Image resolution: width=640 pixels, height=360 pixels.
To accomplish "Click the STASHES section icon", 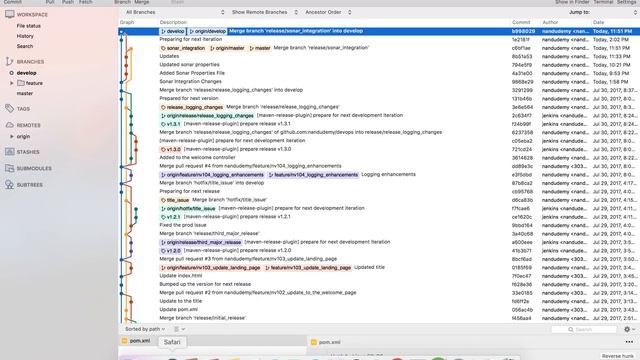I will 9,152.
